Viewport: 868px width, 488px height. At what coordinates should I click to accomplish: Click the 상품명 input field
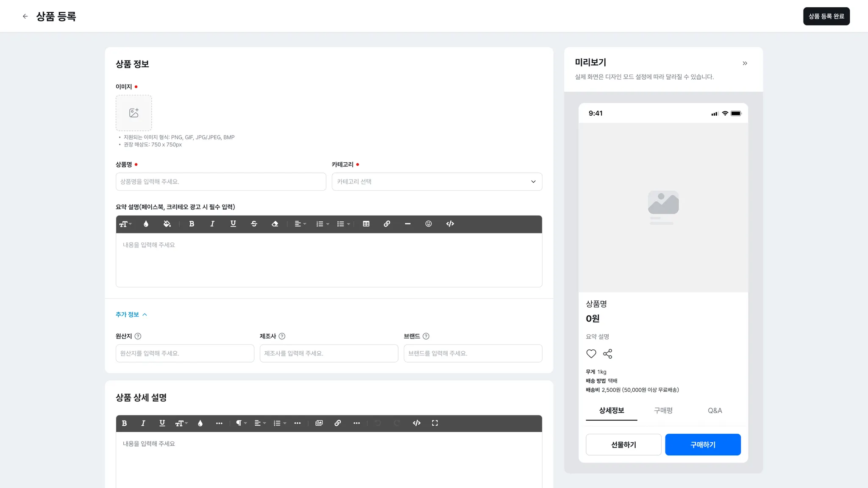(x=220, y=181)
